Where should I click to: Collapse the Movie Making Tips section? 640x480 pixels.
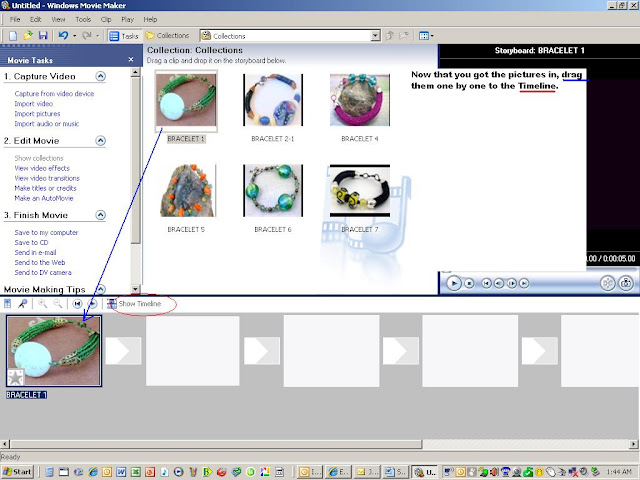point(100,289)
